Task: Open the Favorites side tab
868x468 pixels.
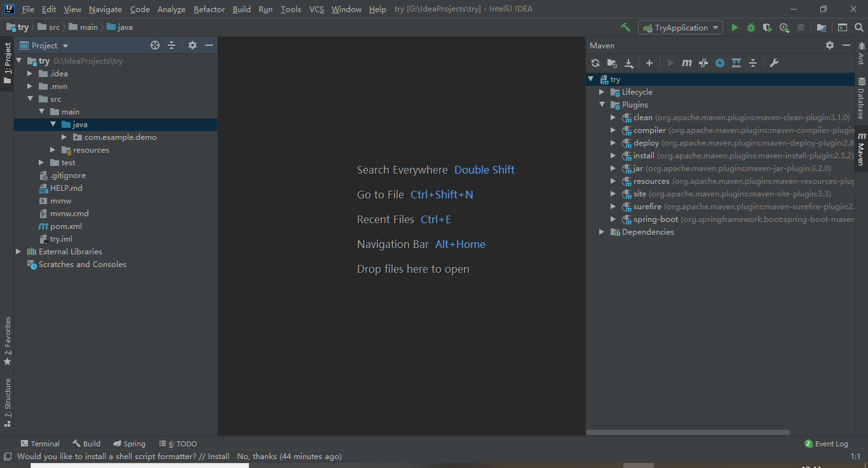Action: tap(8, 341)
